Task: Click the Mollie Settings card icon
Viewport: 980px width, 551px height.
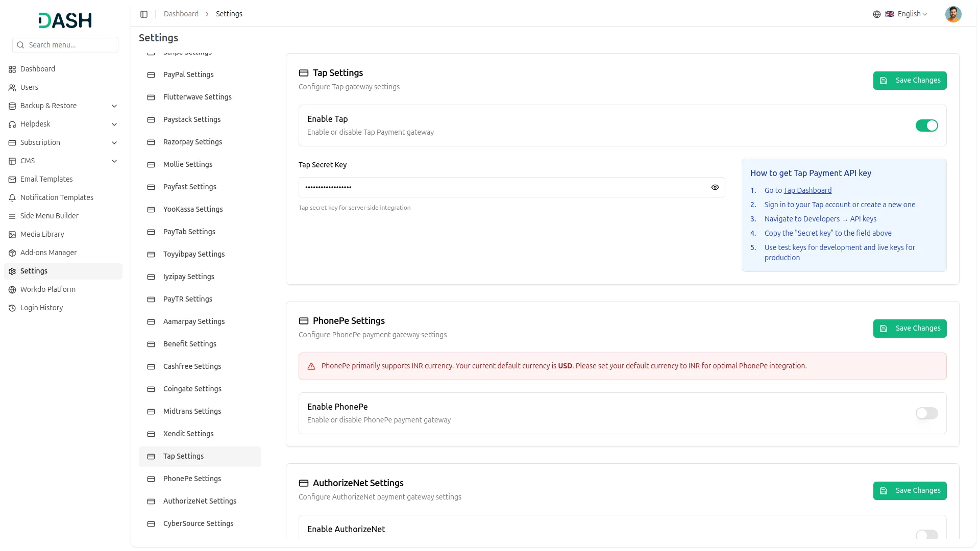Action: coord(151,165)
